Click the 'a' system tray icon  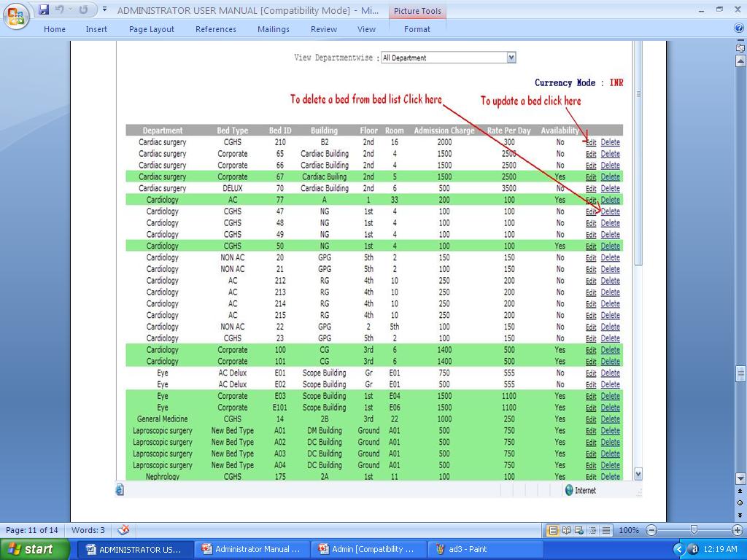coord(693,550)
